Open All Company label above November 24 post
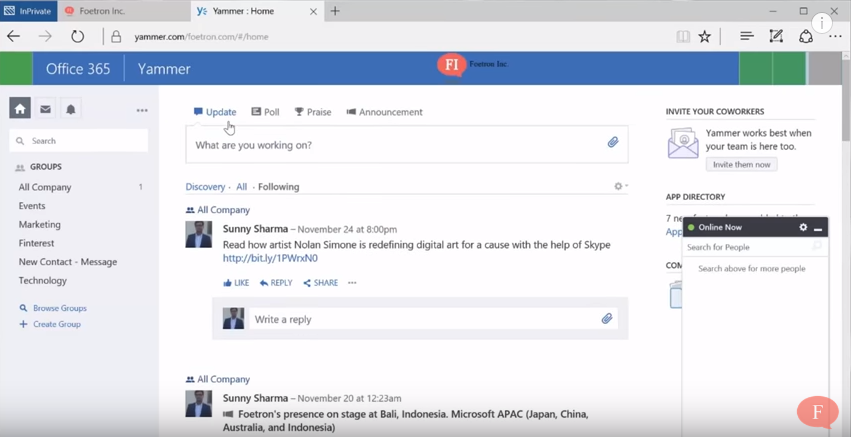The height and width of the screenshot is (437, 851). [223, 210]
